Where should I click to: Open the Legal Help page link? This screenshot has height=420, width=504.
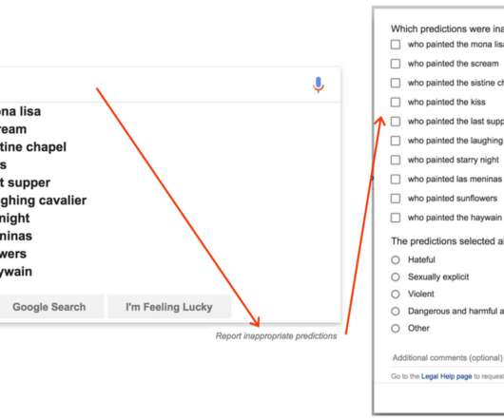pos(446,376)
